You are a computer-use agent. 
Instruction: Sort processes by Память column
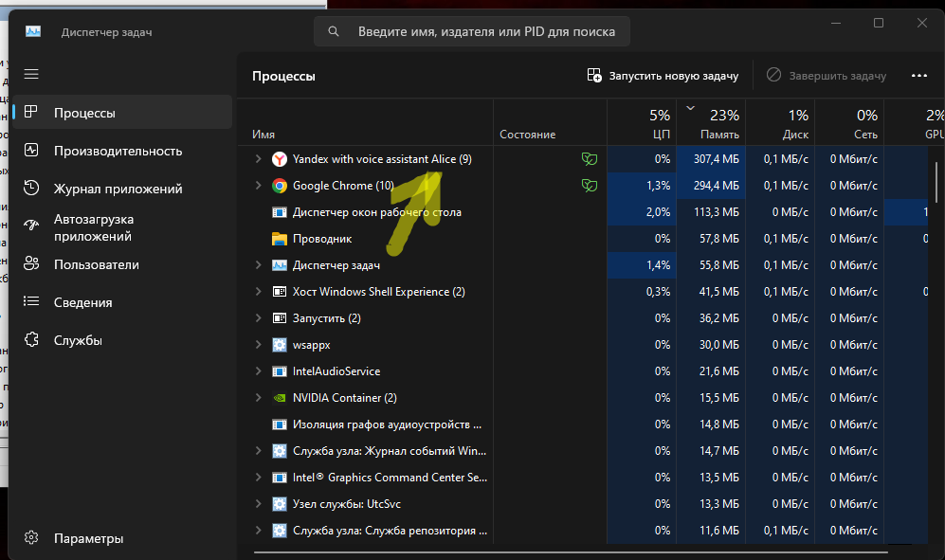coord(711,122)
